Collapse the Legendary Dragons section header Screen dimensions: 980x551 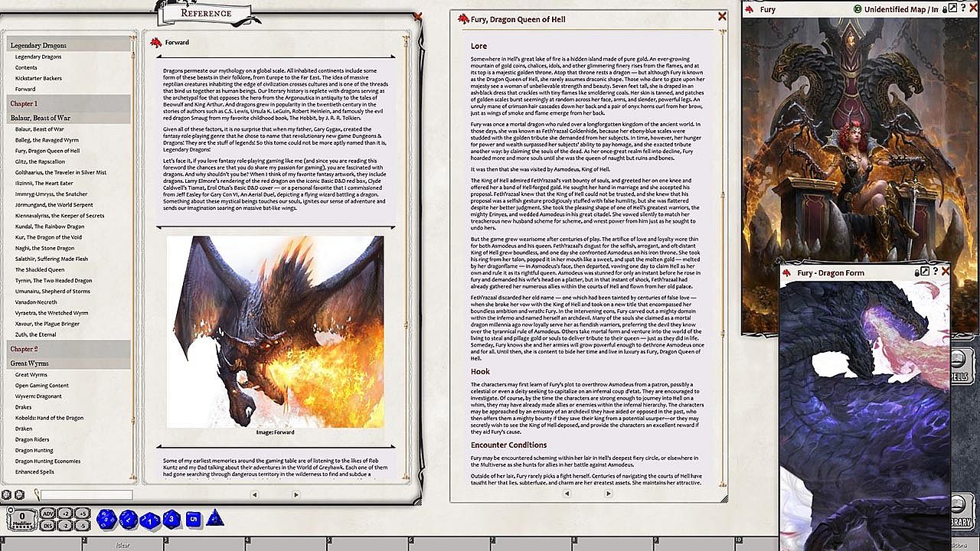click(x=70, y=46)
